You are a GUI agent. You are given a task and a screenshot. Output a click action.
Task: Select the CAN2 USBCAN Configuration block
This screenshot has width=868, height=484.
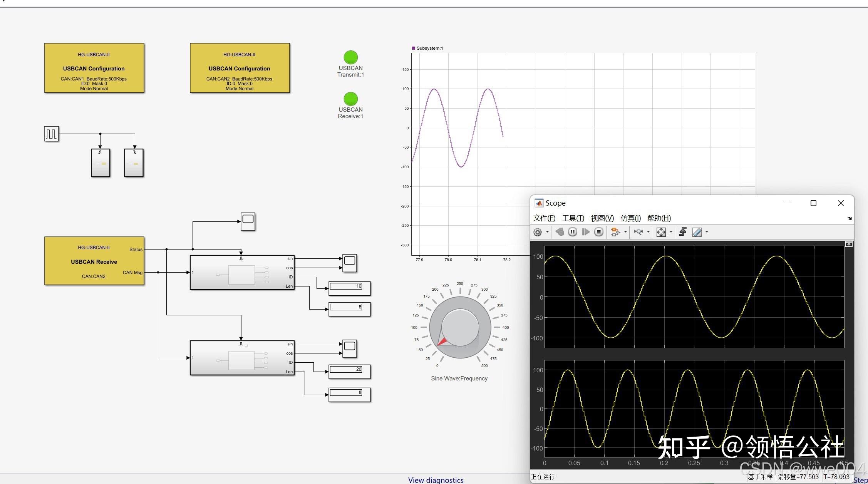tap(240, 68)
